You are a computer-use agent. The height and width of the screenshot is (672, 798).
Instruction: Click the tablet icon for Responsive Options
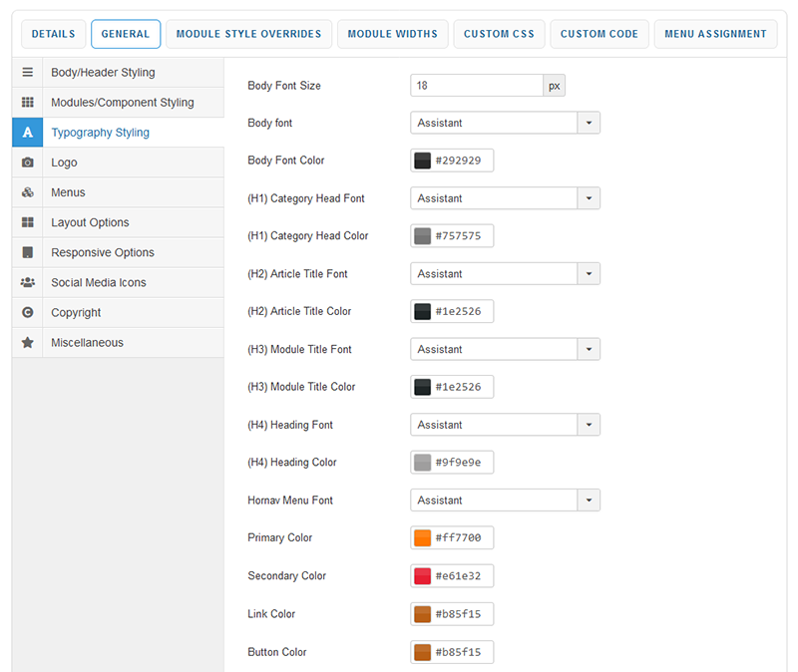tap(28, 252)
